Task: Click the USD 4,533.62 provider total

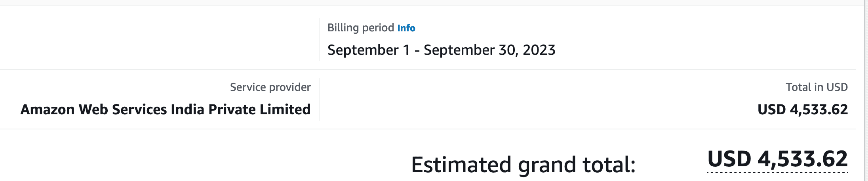Action: click(803, 110)
